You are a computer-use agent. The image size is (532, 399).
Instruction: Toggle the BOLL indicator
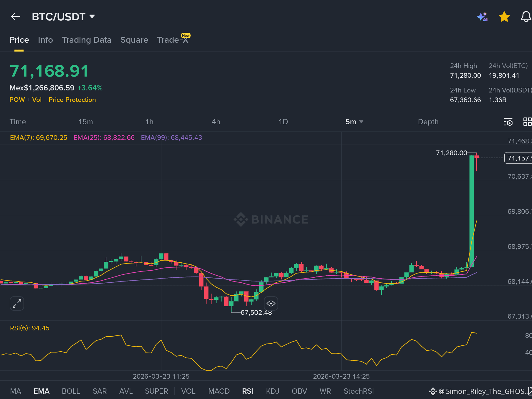[x=71, y=391]
